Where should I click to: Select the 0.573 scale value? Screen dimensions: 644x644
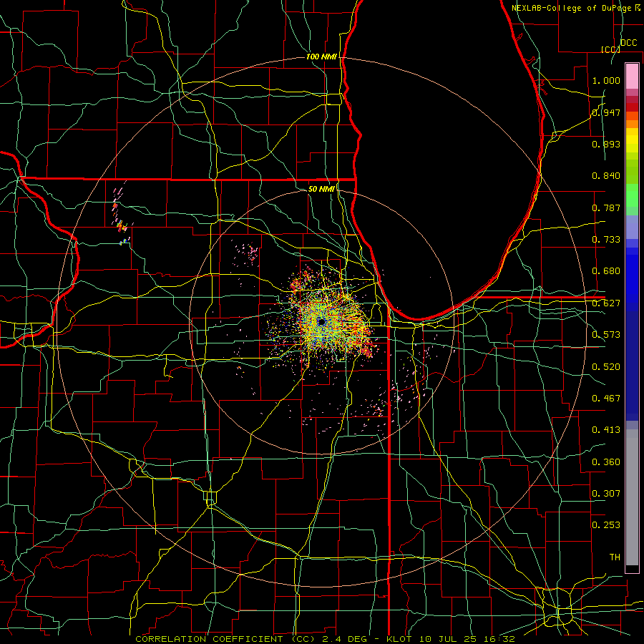(x=606, y=335)
